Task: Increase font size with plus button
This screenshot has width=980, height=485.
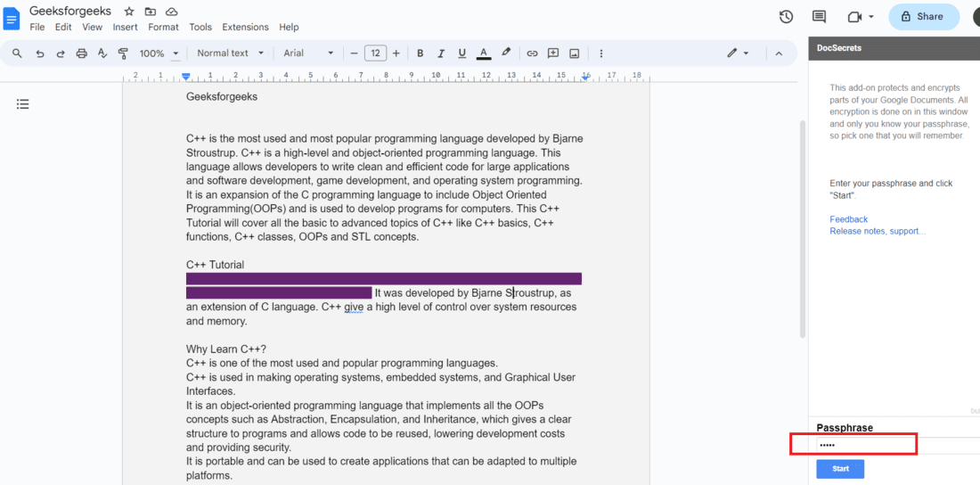Action: click(396, 53)
